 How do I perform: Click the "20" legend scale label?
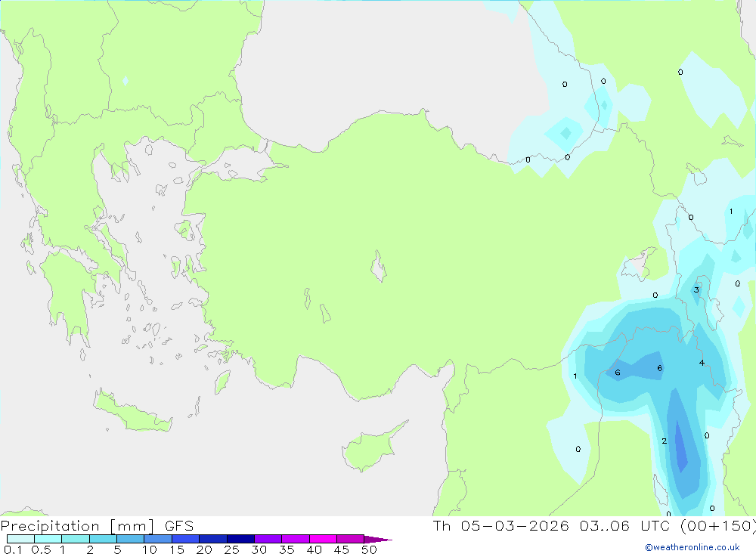click(x=204, y=549)
